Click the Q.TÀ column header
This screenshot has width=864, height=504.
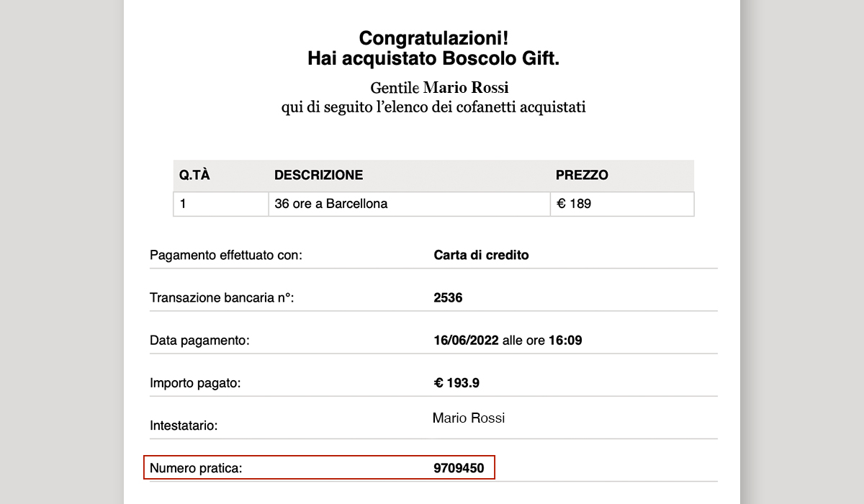point(194,175)
